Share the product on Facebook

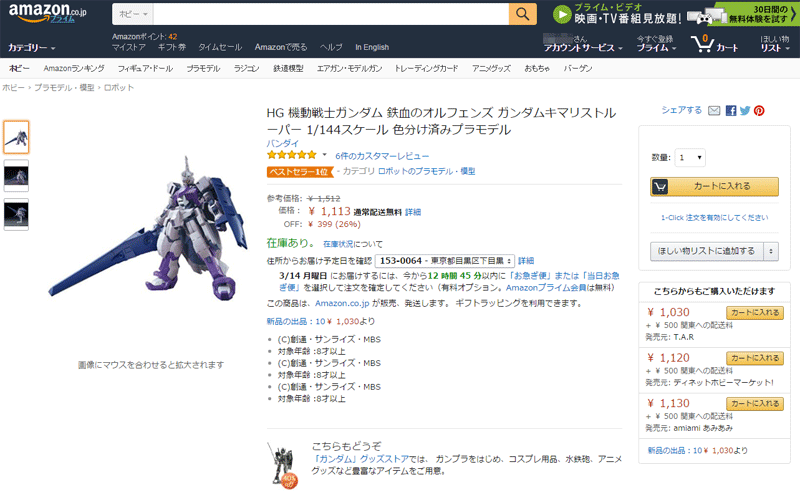tap(731, 111)
